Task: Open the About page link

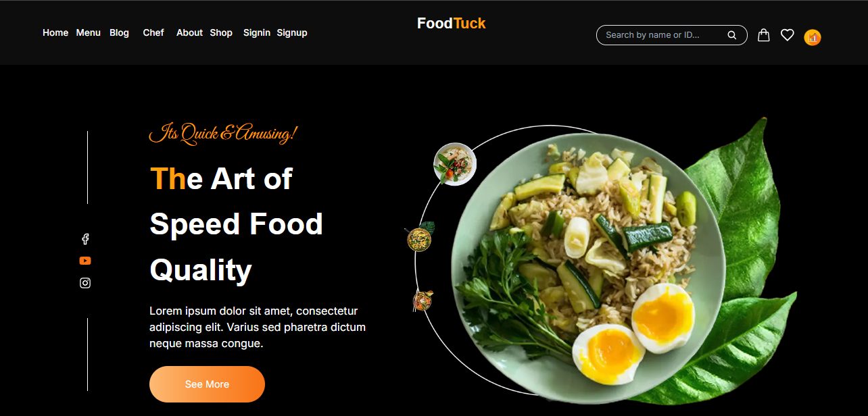Action: (189, 32)
